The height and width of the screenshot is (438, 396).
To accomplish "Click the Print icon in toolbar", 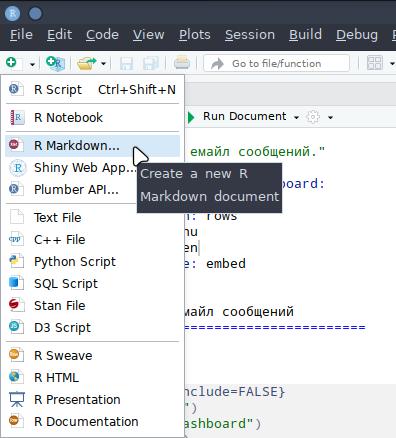I will tap(182, 63).
